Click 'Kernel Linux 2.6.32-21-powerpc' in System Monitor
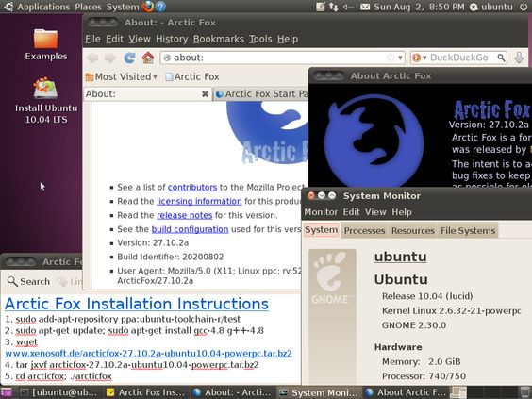 point(451,310)
